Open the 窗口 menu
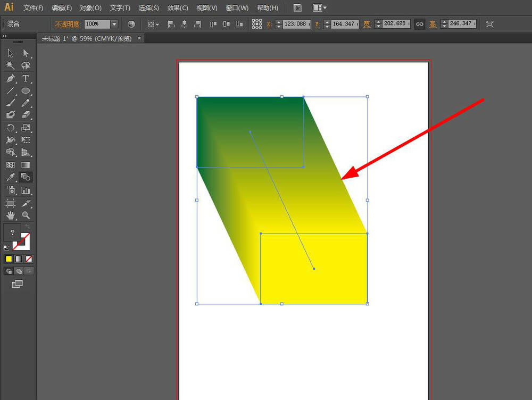 (237, 7)
